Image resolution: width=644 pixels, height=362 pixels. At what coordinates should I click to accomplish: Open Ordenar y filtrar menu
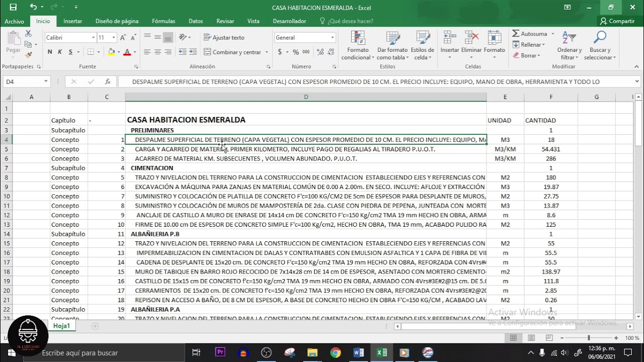(569, 45)
